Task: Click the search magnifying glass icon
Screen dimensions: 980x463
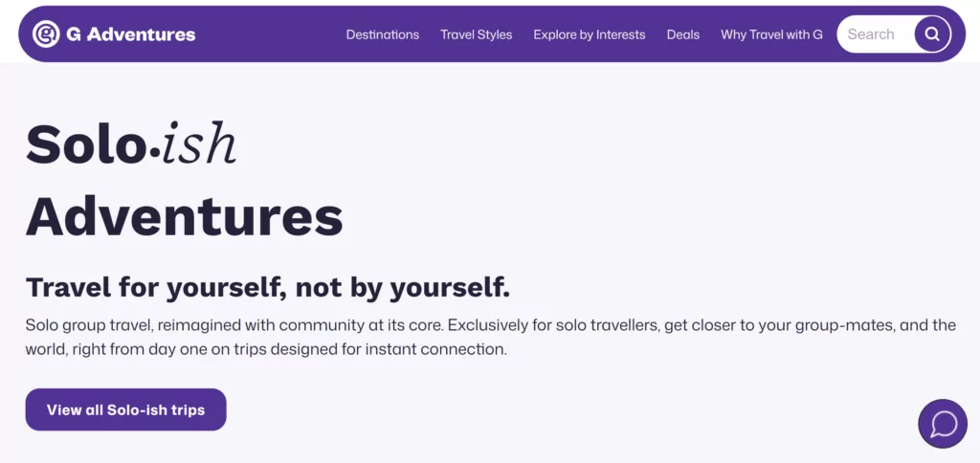Action: (x=931, y=34)
